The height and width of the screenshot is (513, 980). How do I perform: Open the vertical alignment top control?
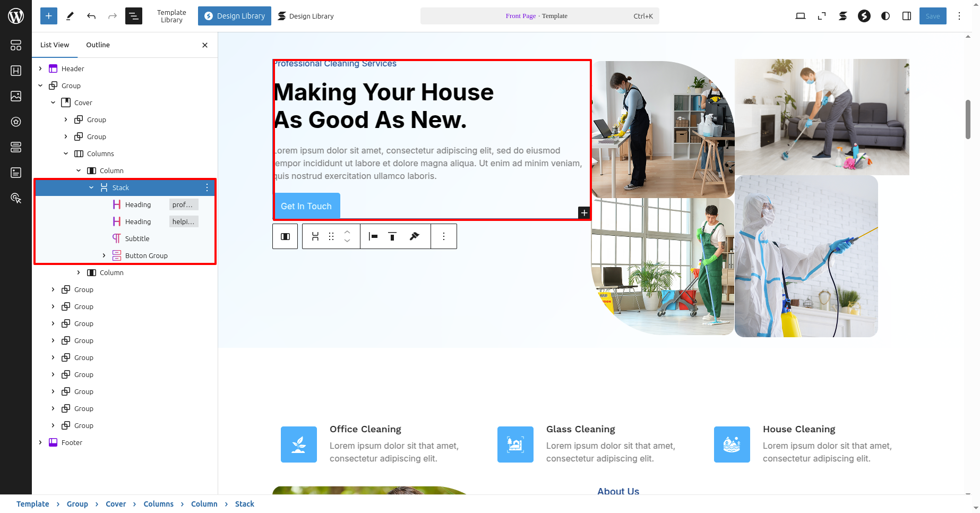coord(392,236)
